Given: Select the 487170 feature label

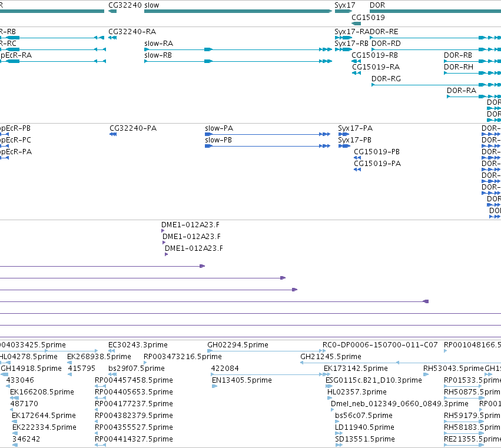Looking at the screenshot, I should [x=24, y=404].
